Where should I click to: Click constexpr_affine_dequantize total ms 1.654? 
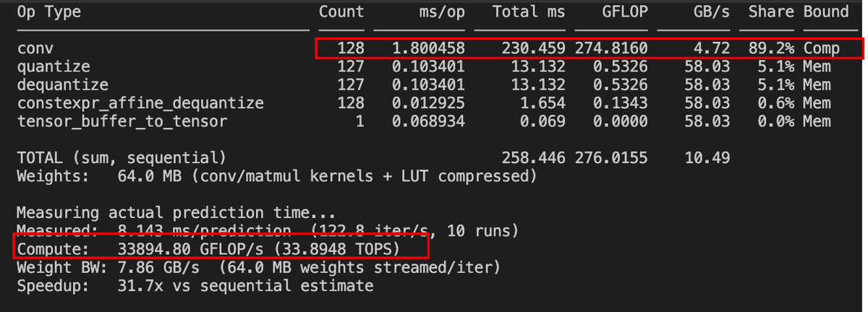[x=542, y=103]
